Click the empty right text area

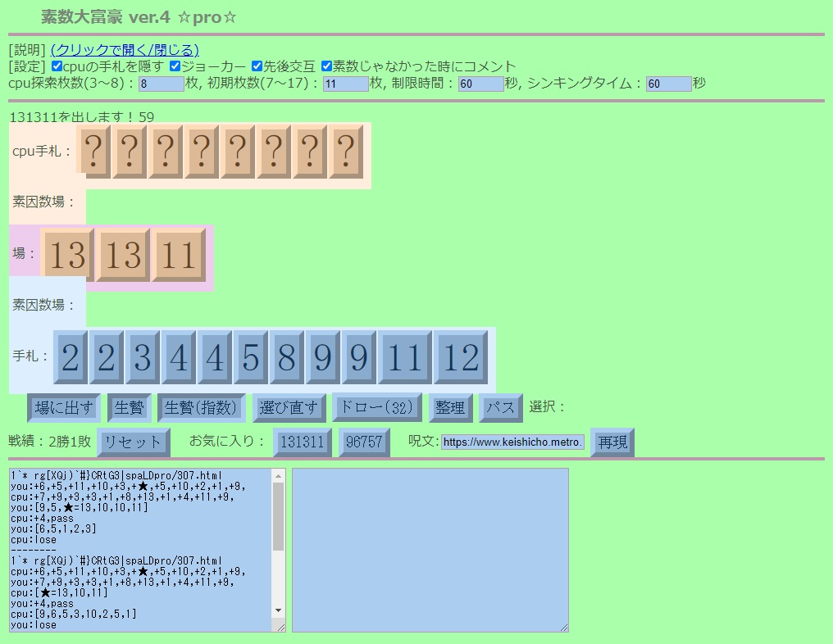430,550
